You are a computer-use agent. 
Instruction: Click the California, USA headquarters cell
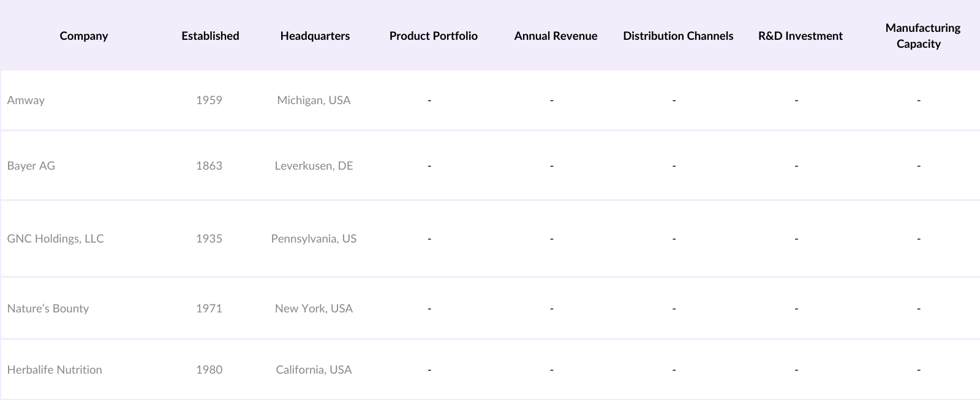click(314, 369)
